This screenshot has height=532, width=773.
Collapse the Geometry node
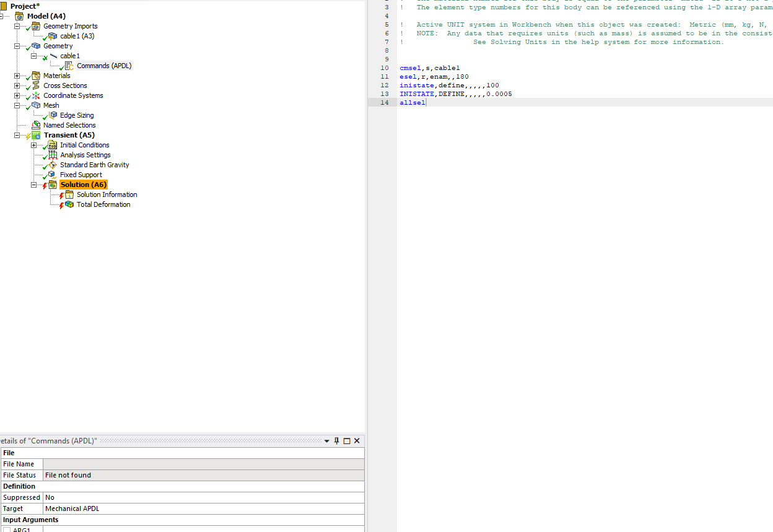(17, 46)
